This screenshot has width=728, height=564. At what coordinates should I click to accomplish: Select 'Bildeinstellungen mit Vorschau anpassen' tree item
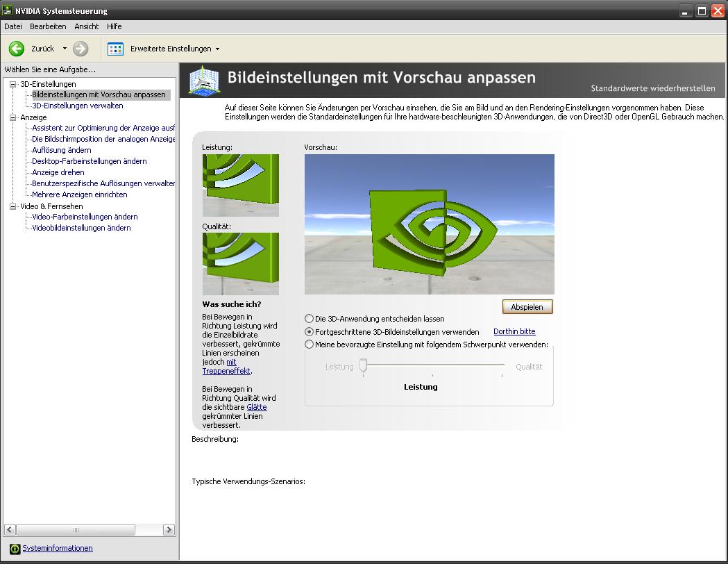pos(99,94)
